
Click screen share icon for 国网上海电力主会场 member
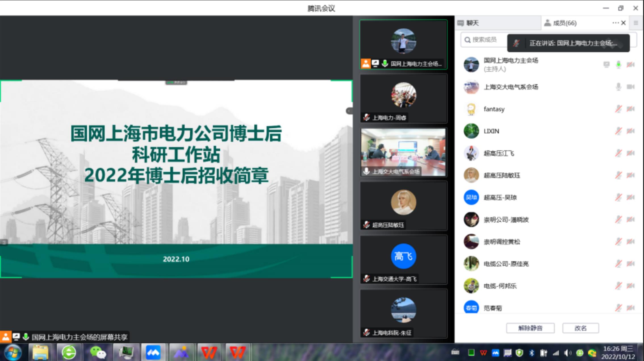pos(606,65)
